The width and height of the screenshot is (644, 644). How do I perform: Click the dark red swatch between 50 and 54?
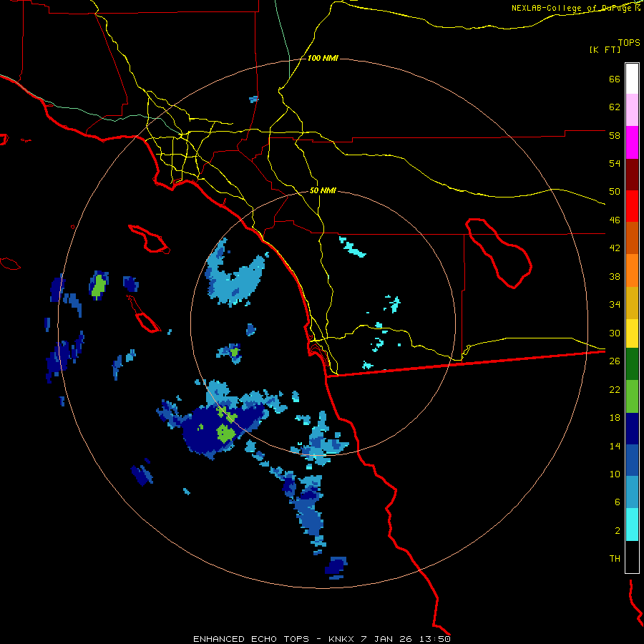click(632, 175)
